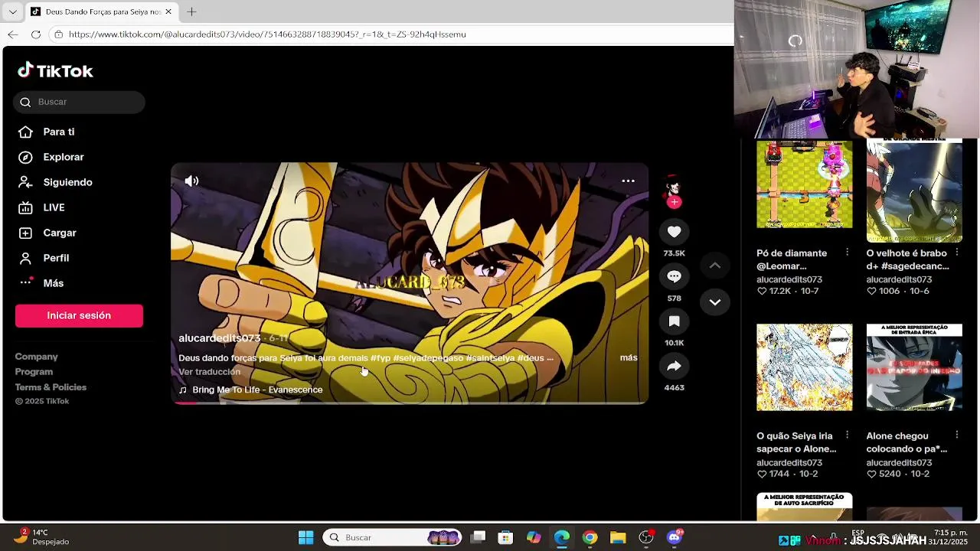Image resolution: width=980 pixels, height=551 pixels.
Task: Close the Deus Dando Forças tab
Action: coord(168,11)
